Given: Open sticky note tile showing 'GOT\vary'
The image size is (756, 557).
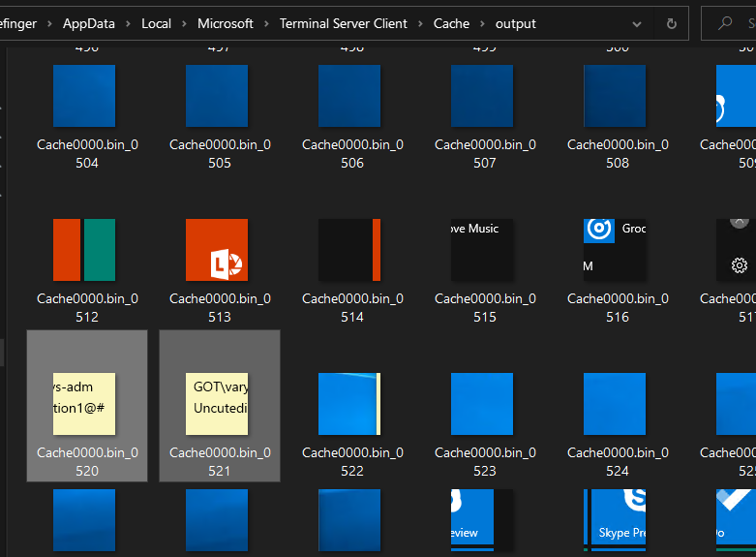Looking at the screenshot, I should [x=217, y=404].
